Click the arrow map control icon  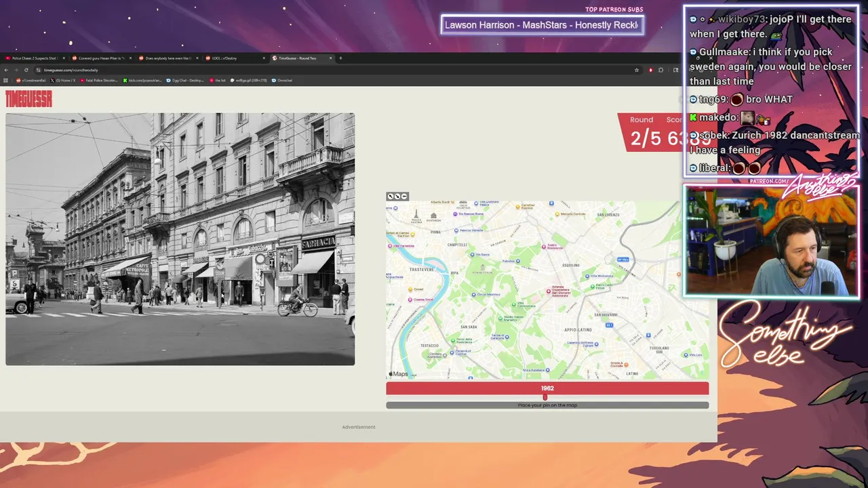click(404, 197)
